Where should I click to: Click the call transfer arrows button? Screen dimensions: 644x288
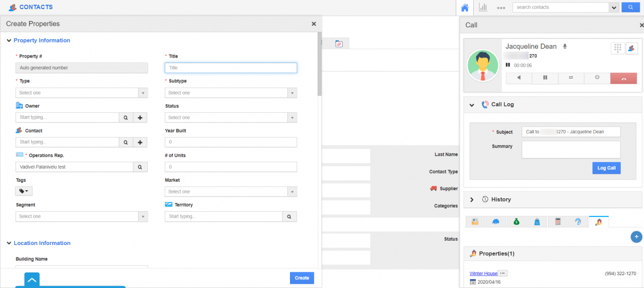[570, 78]
